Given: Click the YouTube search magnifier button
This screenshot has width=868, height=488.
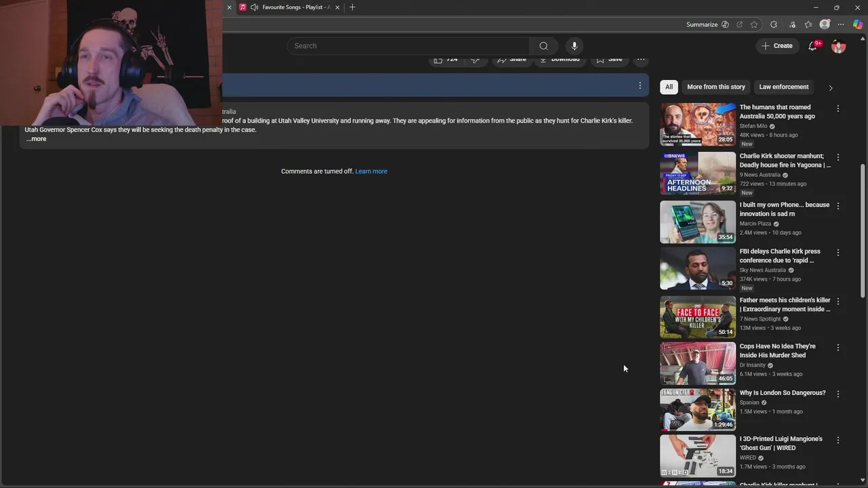Looking at the screenshot, I should coord(543,46).
